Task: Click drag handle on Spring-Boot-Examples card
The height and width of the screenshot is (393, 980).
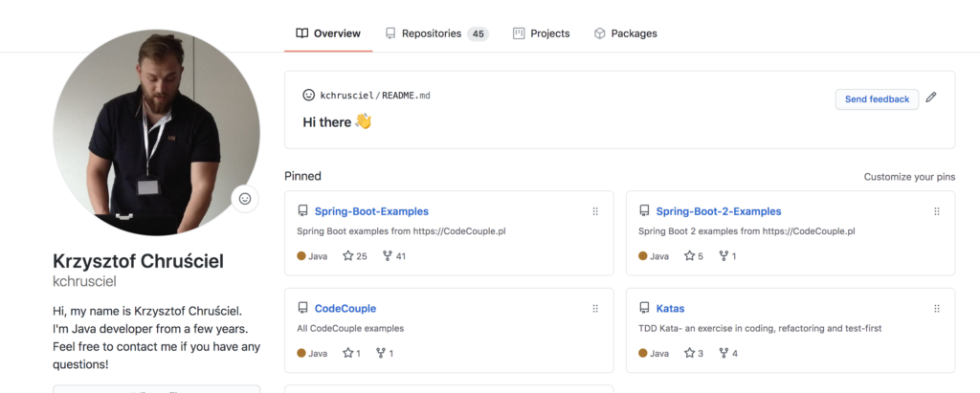Action: [x=595, y=211]
